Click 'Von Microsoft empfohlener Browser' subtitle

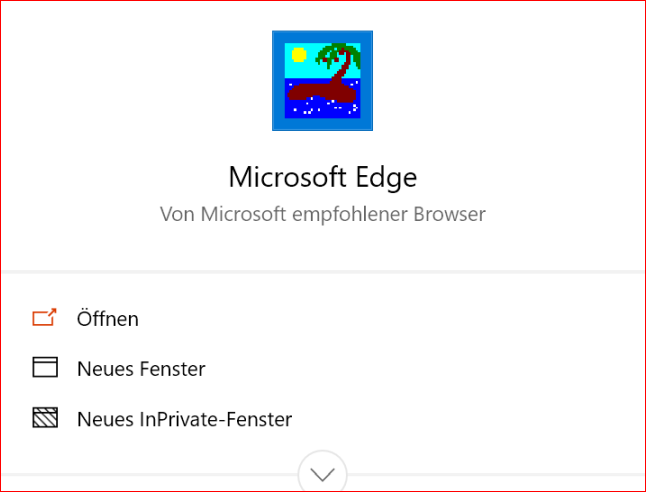pos(323,214)
